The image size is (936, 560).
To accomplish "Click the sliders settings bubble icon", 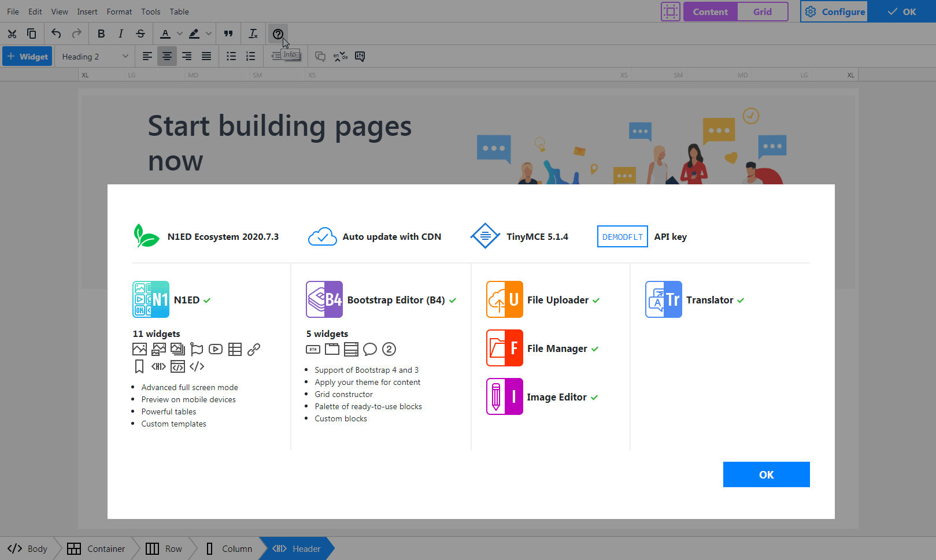I will [x=360, y=56].
